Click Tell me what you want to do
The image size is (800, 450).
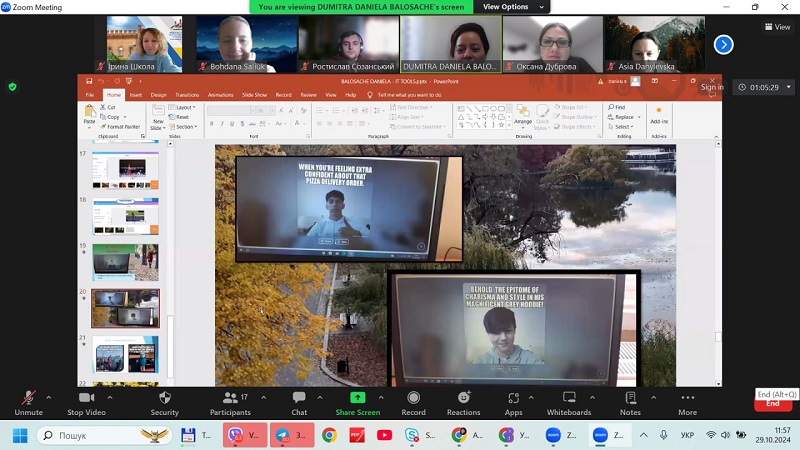click(410, 95)
